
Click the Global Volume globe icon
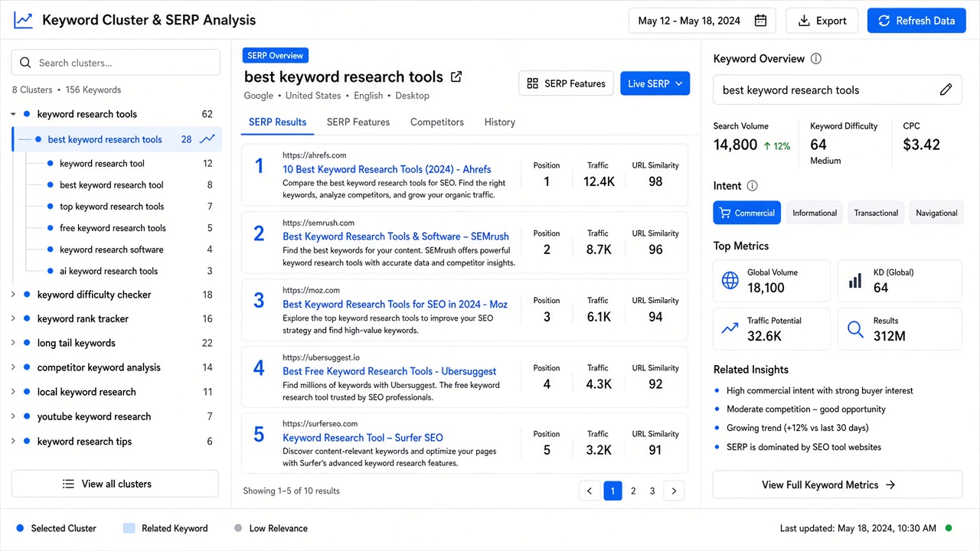click(x=730, y=281)
